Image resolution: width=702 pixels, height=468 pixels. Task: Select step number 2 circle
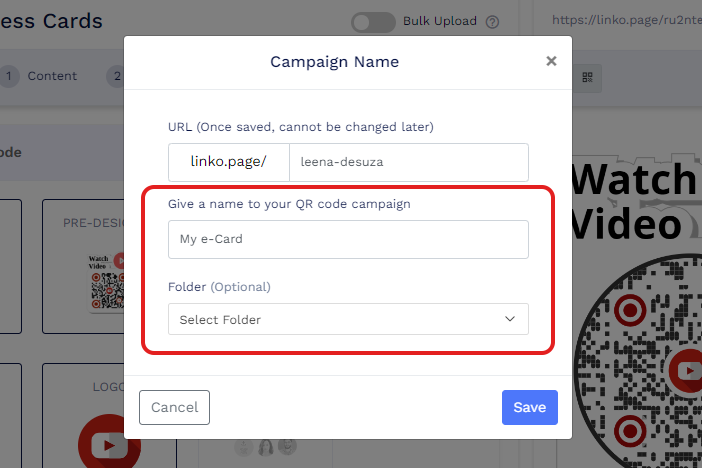click(x=116, y=76)
